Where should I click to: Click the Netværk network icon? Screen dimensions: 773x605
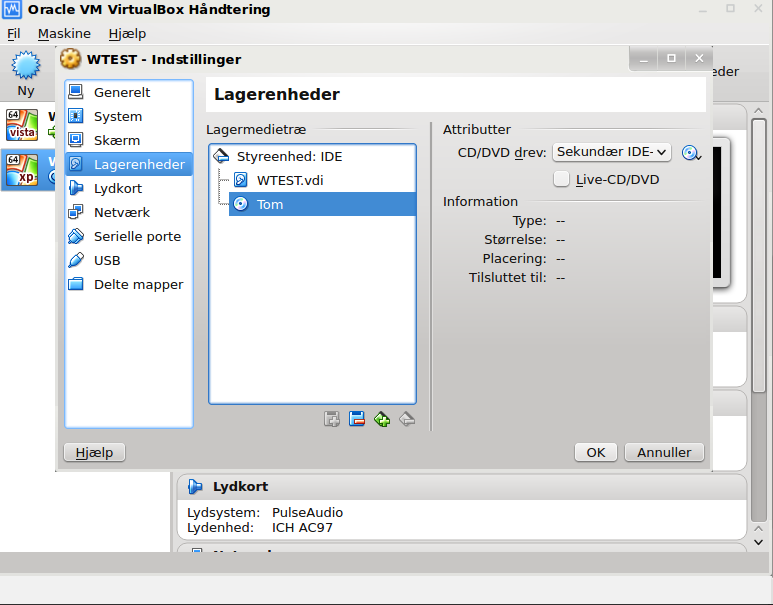76,212
